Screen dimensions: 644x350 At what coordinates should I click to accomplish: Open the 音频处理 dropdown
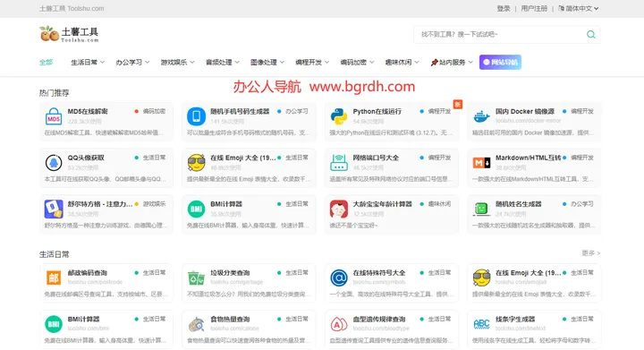click(222, 63)
